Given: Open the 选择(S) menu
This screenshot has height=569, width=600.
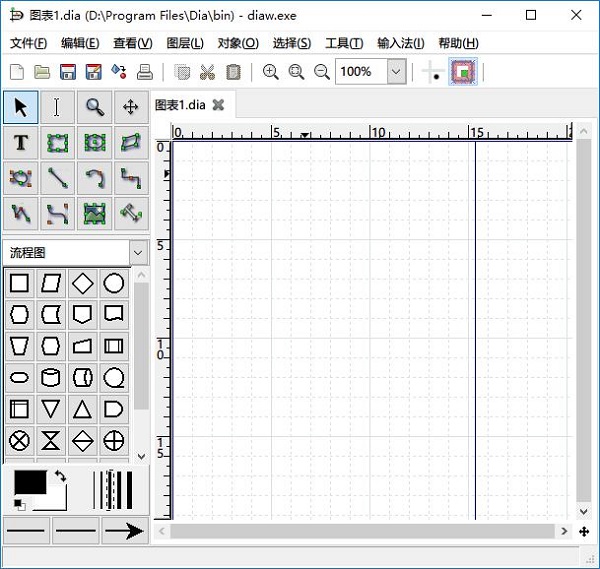Looking at the screenshot, I should click(292, 43).
